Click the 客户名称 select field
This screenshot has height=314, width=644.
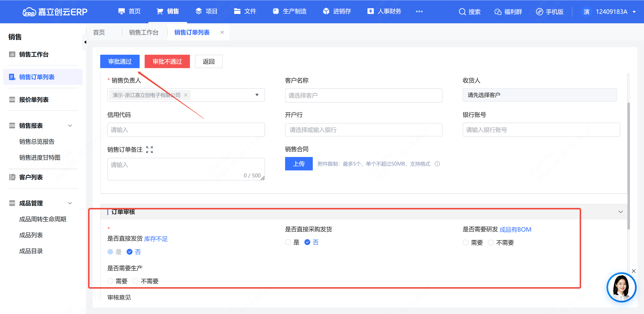(364, 95)
